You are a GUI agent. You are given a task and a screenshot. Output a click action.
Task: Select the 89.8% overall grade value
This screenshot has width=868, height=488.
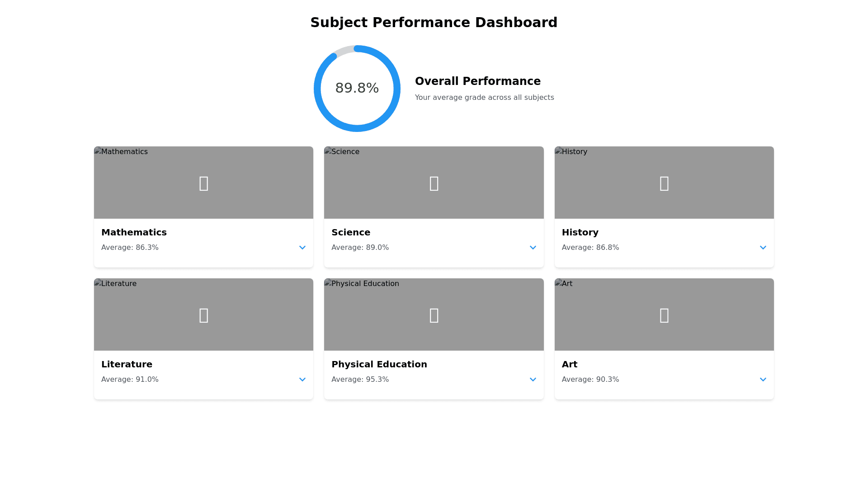(357, 88)
